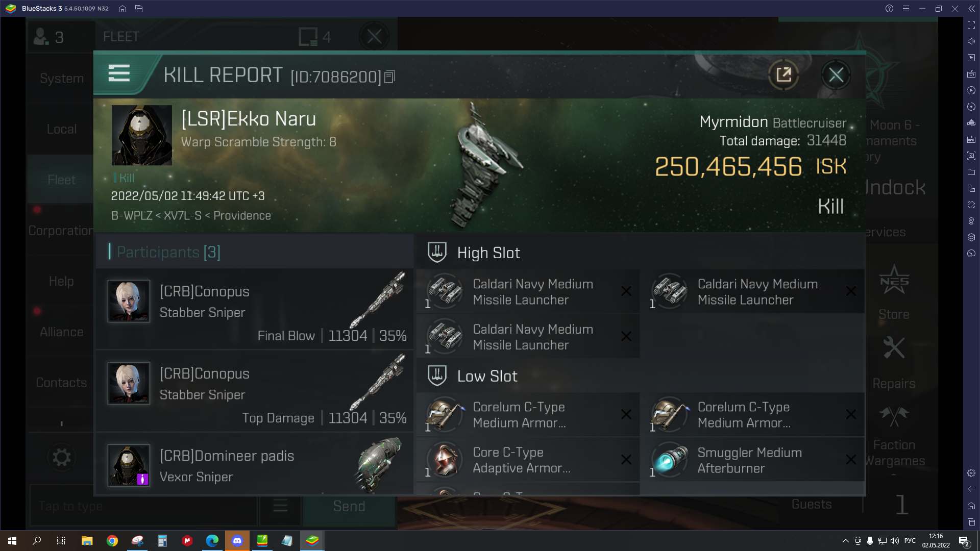Click the High Slot shield icon

tap(437, 253)
